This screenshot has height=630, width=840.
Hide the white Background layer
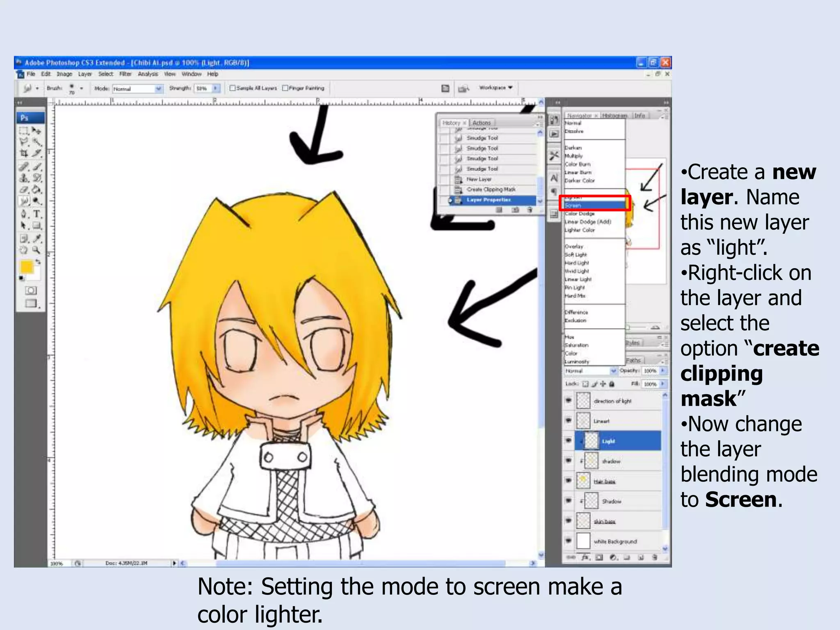[x=568, y=541]
